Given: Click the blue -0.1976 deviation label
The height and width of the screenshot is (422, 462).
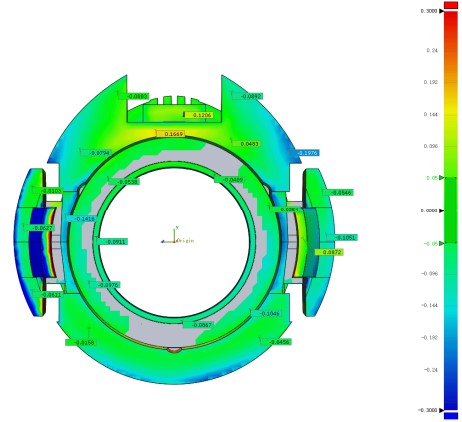Looking at the screenshot, I should [305, 153].
